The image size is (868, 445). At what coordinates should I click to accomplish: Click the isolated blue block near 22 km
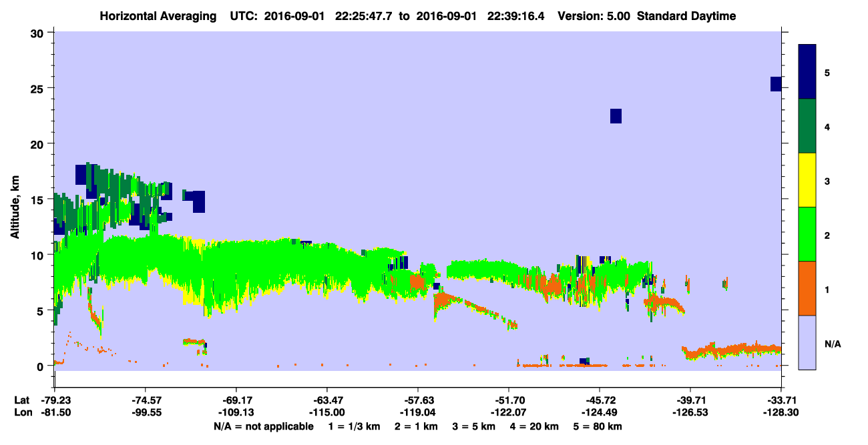[616, 116]
